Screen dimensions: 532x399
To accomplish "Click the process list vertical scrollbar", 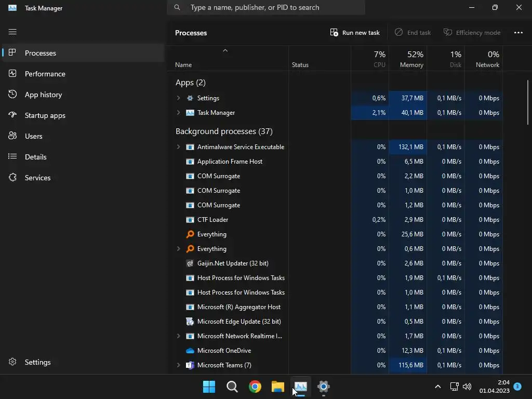I will 528,102.
